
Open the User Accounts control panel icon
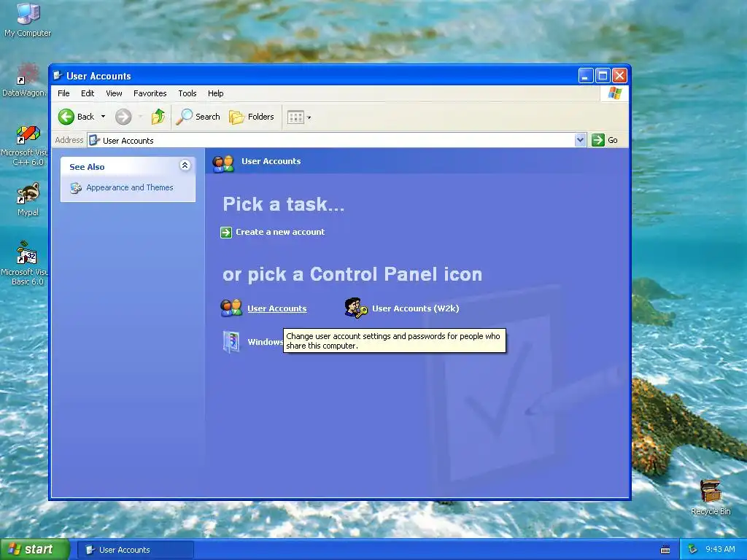click(231, 308)
